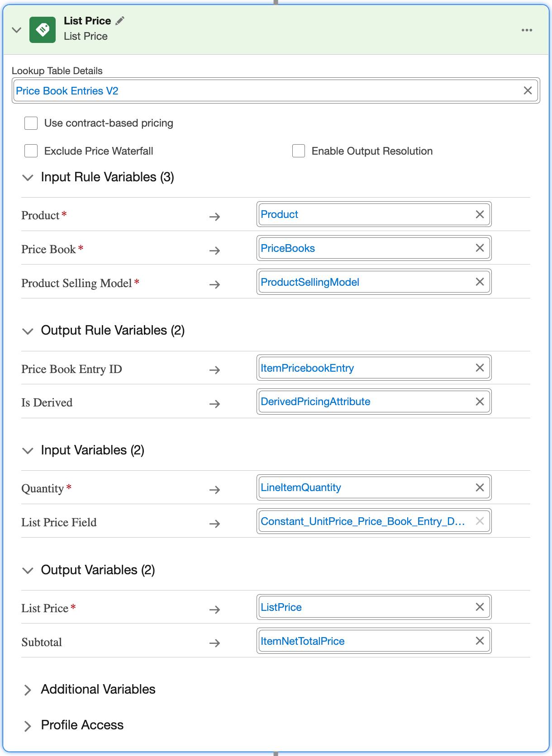Click the arrow in List Price Field row

215,524
